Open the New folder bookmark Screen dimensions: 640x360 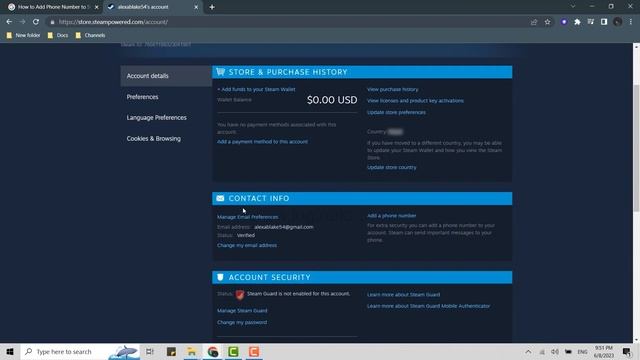click(23, 36)
